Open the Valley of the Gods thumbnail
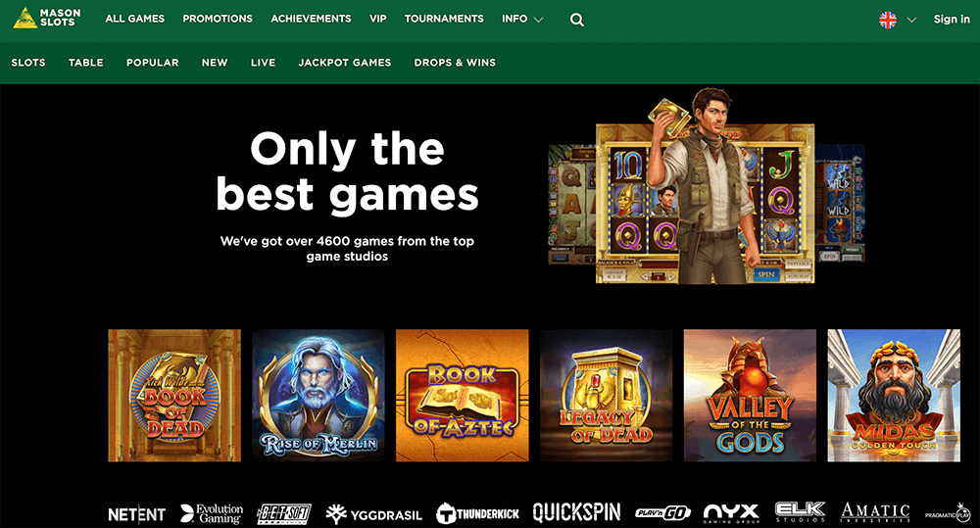Viewport: 980px width, 528px height. pos(750,396)
